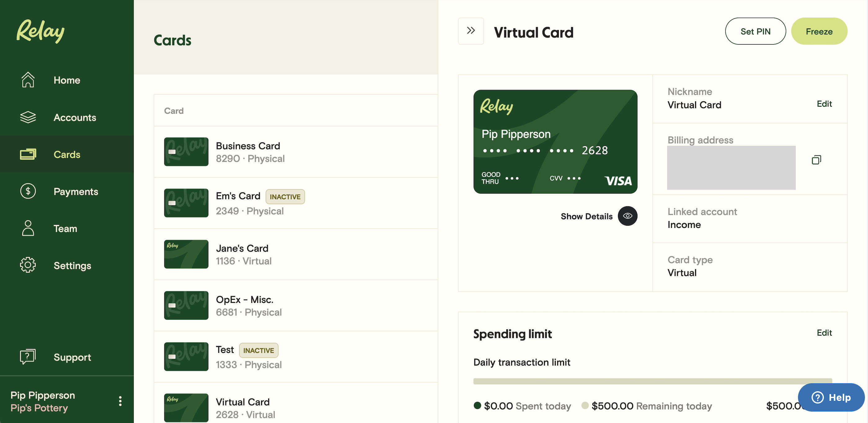Image resolution: width=868 pixels, height=423 pixels.
Task: Select Jane's Card thumbnail in the list
Action: [x=186, y=254]
